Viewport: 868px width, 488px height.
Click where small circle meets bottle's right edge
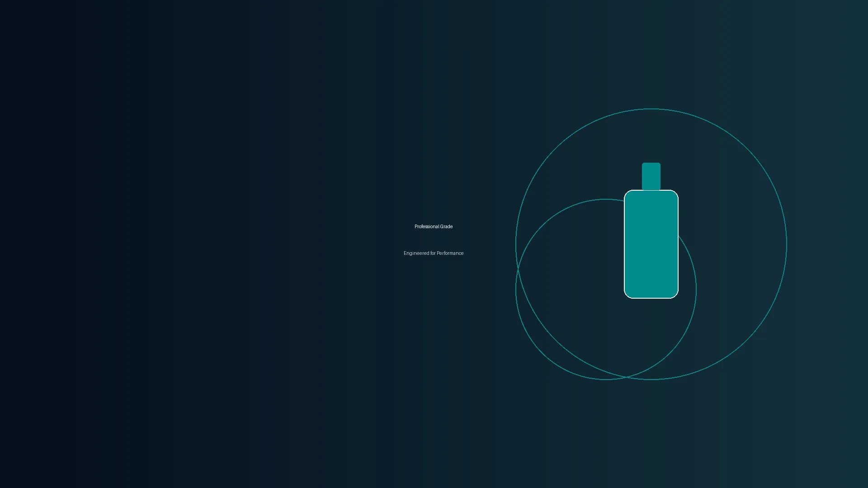(678, 236)
